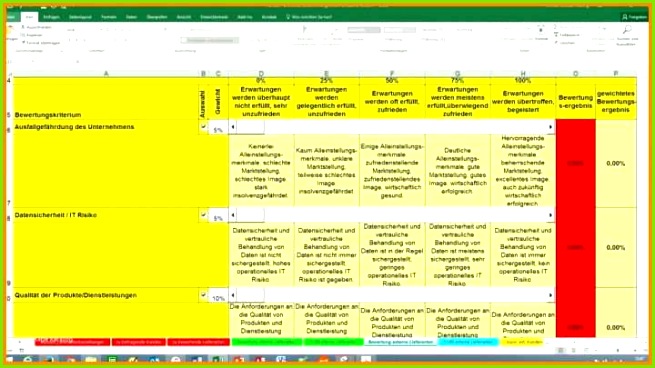Toggle the Auswahl checkbox for Datensicherheit / IT Risiko
This screenshot has height=368, width=655.
tap(203, 215)
